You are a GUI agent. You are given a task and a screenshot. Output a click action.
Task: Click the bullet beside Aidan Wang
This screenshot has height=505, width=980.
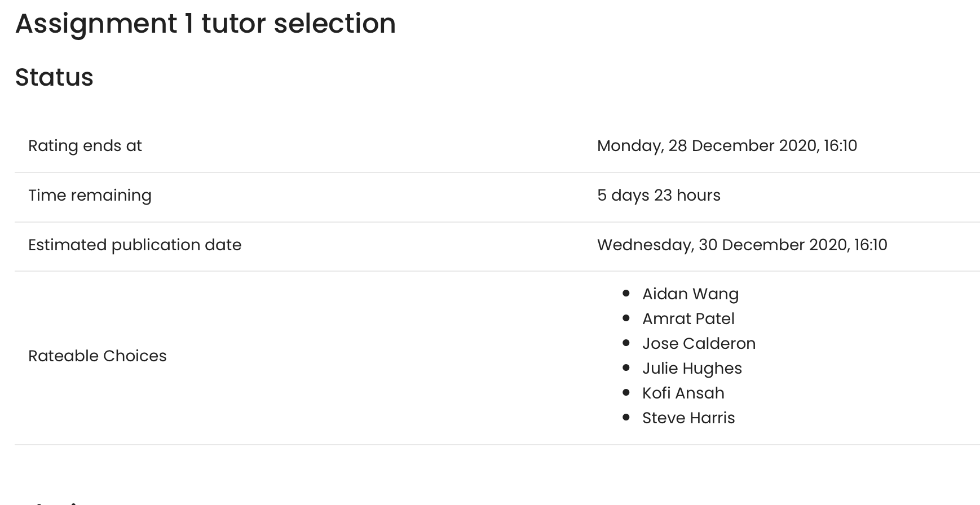[x=626, y=293]
